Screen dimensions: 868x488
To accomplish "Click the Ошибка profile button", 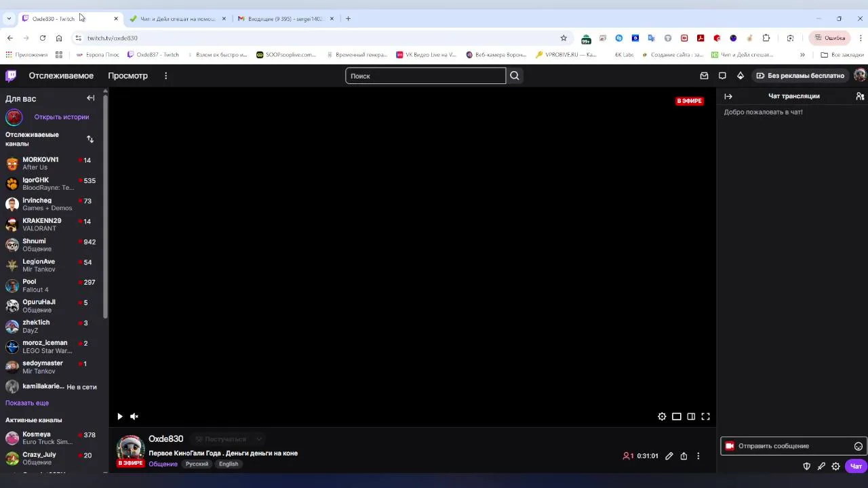I will point(830,38).
